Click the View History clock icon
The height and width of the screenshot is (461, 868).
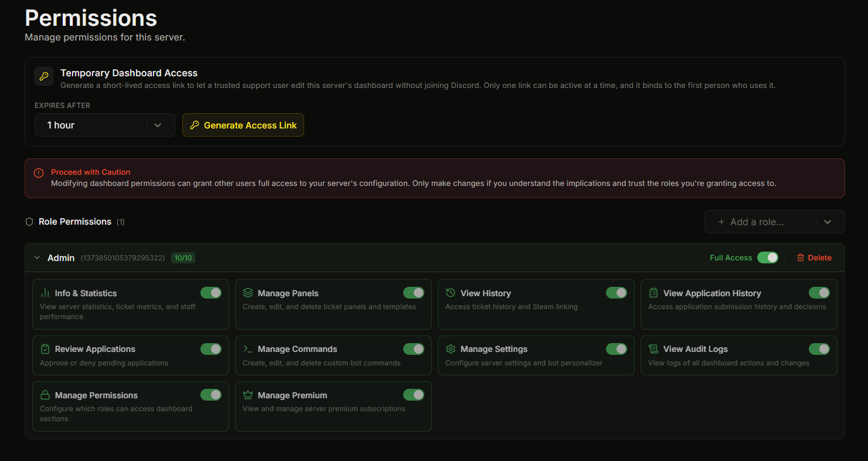451,293
